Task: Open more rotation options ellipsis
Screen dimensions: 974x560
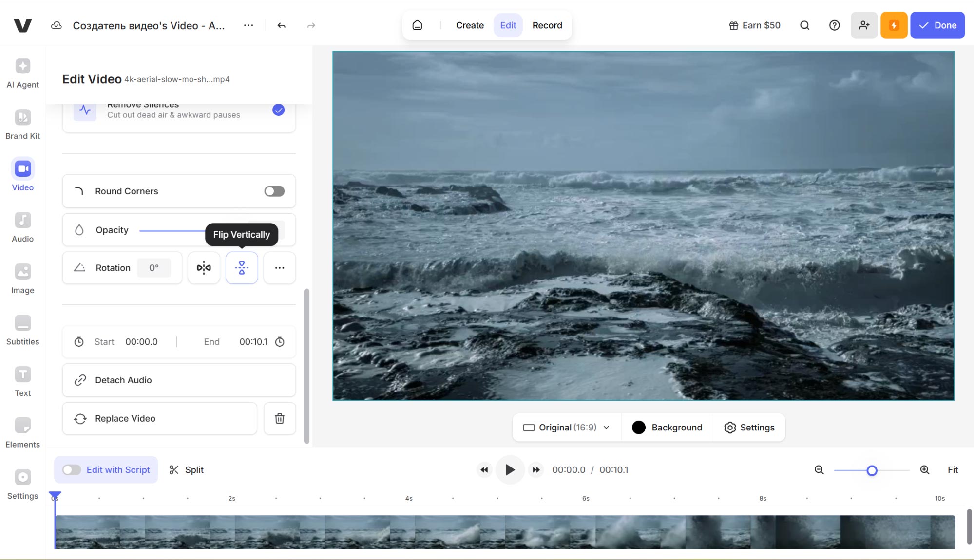Action: (280, 268)
